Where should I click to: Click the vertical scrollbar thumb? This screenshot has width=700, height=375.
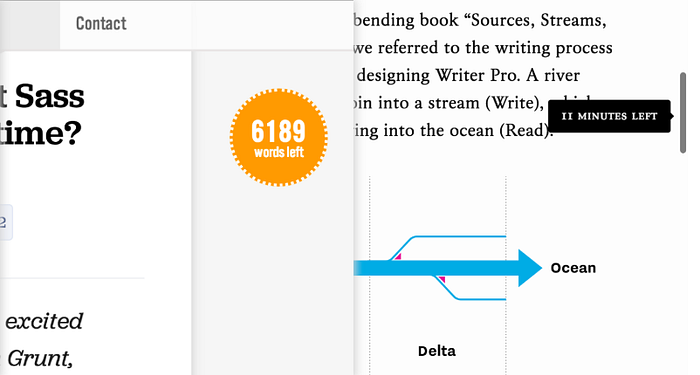pos(683,112)
